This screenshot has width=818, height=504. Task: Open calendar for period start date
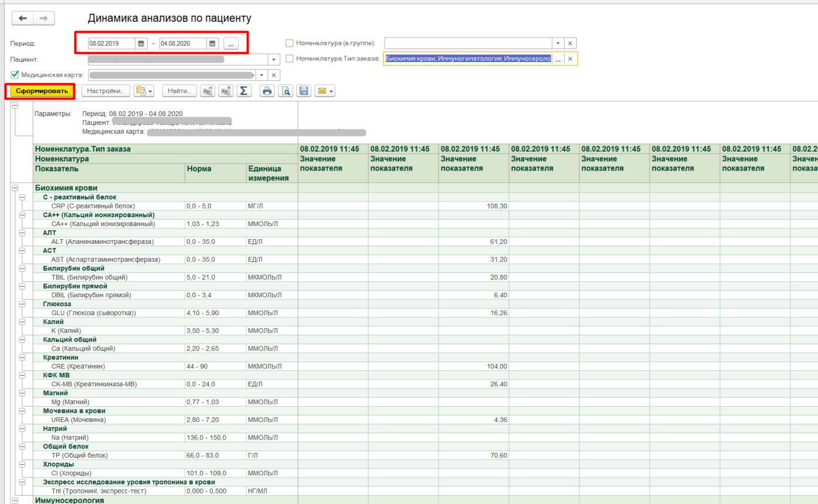coord(141,43)
